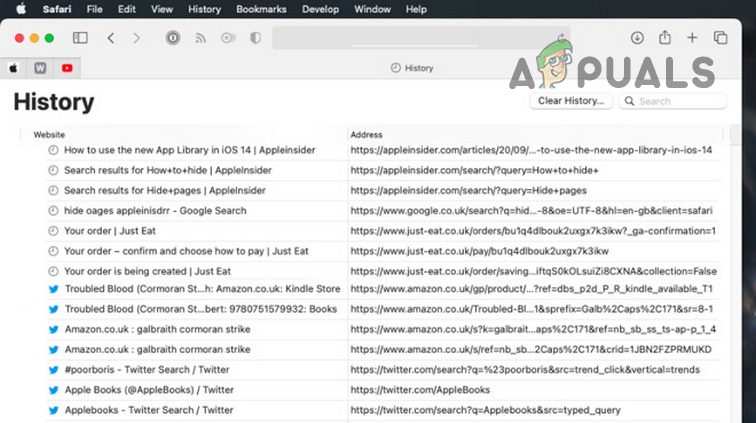
Task: Click clock icon beside 'order is being created'
Action: click(53, 271)
